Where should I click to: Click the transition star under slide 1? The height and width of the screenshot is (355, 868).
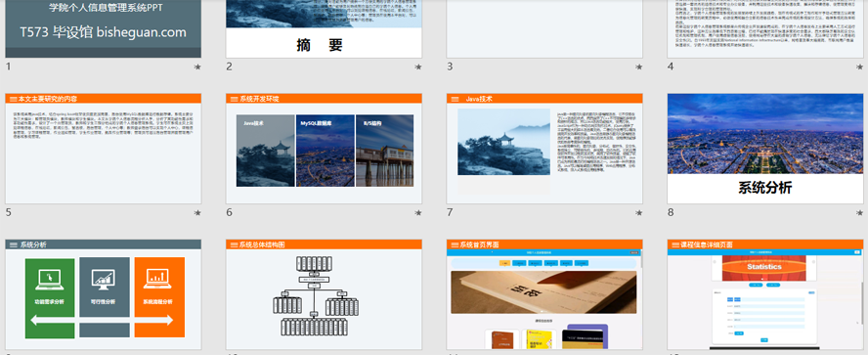(x=197, y=67)
